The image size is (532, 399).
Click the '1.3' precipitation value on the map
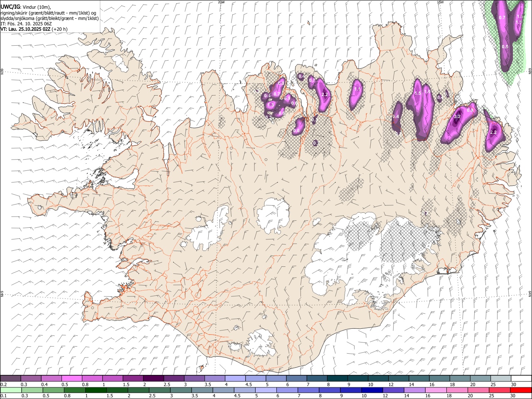tap(271, 105)
